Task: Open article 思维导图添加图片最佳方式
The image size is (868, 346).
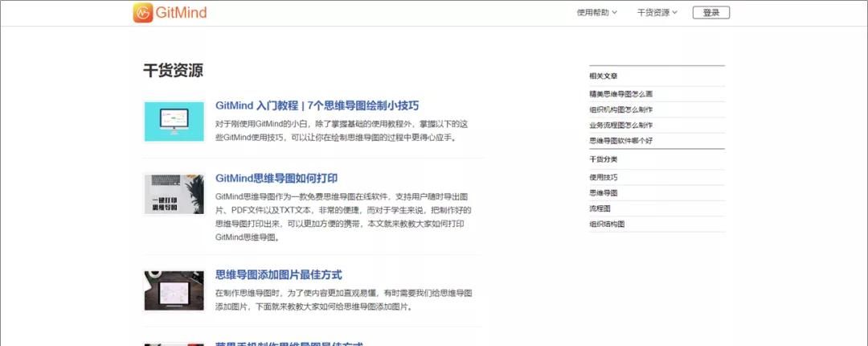Action: pos(278,274)
